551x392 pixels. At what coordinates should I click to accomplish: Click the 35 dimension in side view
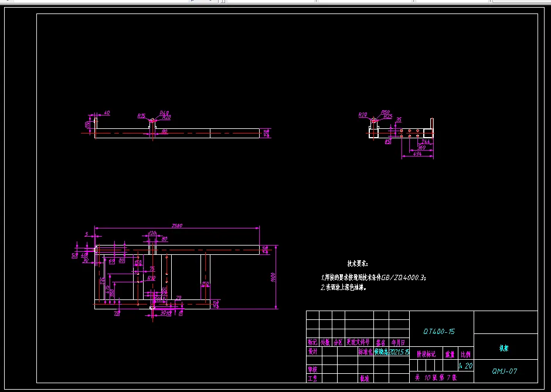[x=399, y=120]
